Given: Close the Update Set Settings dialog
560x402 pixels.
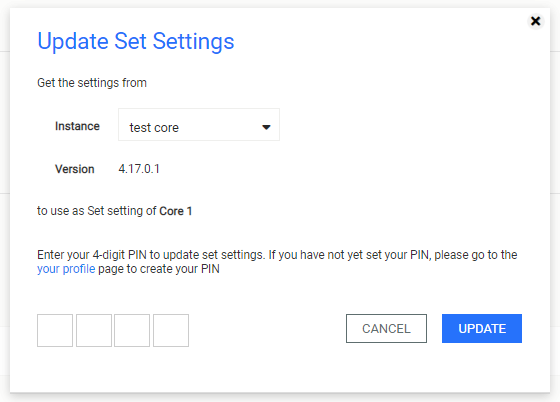Looking at the screenshot, I should (x=535, y=21).
